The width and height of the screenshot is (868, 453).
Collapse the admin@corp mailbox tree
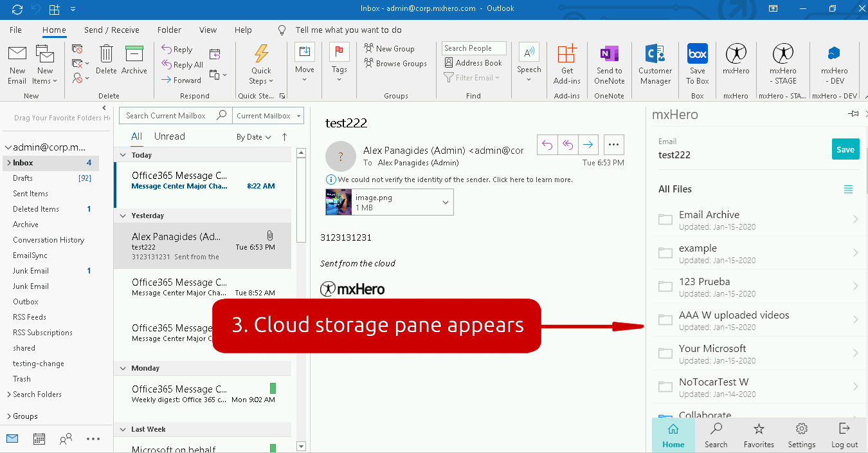tap(8, 147)
